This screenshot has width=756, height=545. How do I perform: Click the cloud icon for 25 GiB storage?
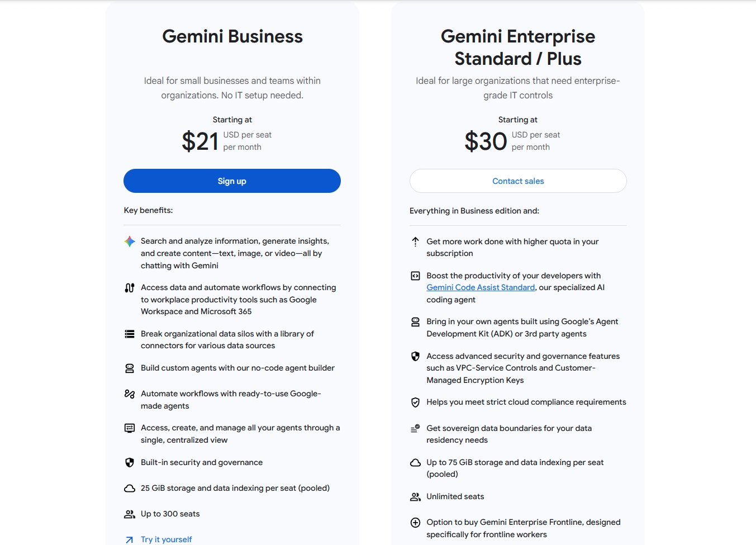pyautogui.click(x=130, y=489)
